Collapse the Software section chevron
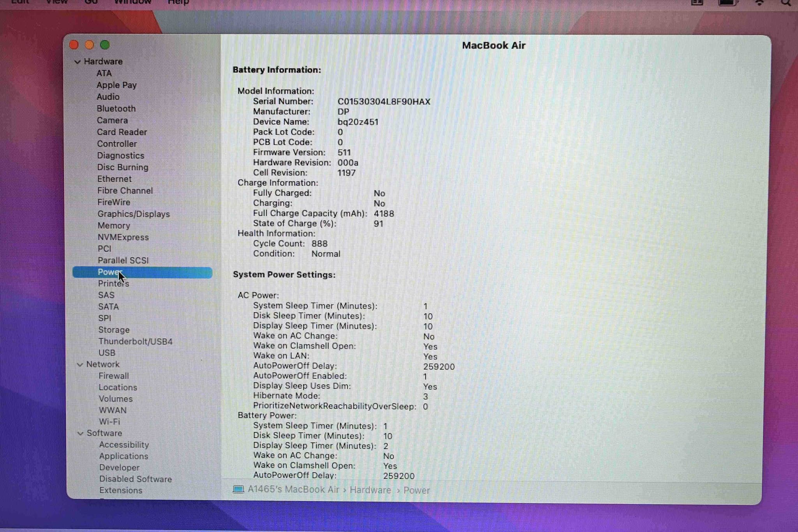The height and width of the screenshot is (532, 798). coord(80,433)
